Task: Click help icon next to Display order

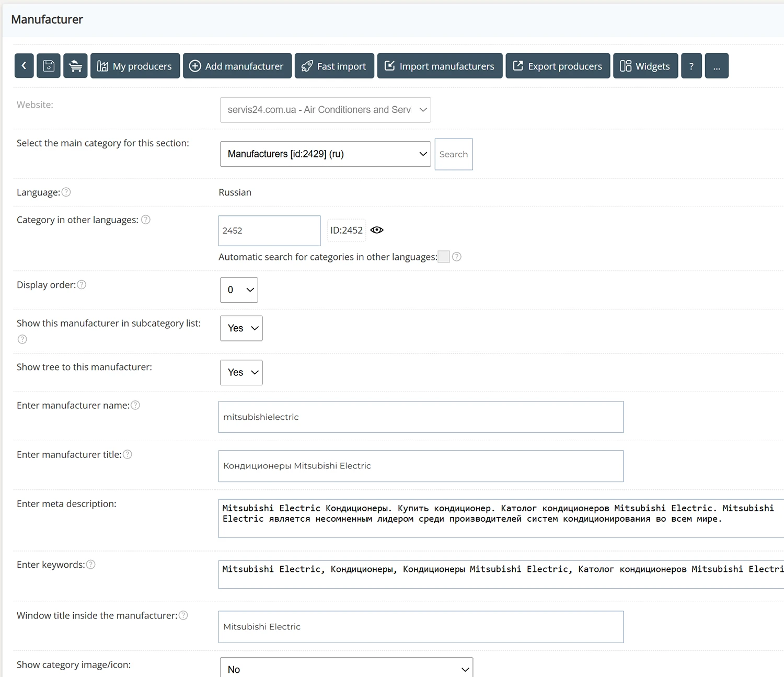Action: (x=82, y=284)
